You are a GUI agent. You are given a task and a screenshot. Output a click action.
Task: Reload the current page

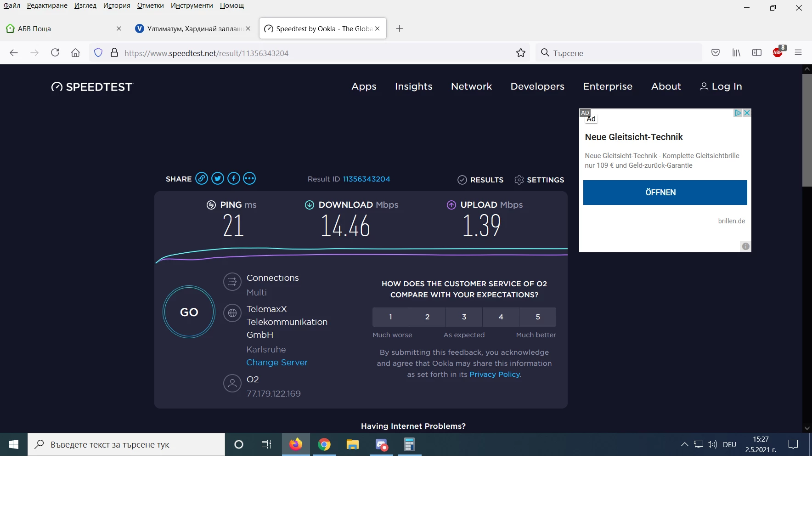(x=55, y=53)
